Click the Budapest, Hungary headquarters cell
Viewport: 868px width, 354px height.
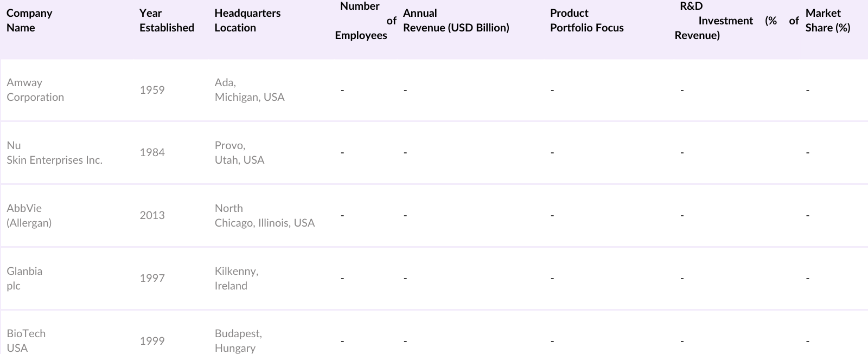(238, 341)
